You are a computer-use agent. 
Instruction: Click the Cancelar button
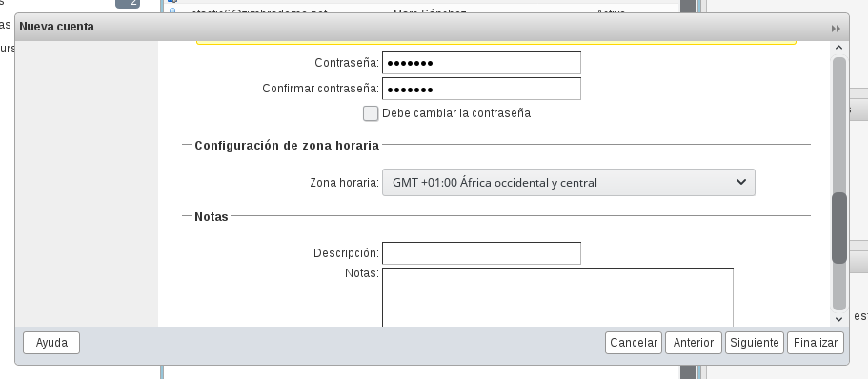(x=634, y=343)
